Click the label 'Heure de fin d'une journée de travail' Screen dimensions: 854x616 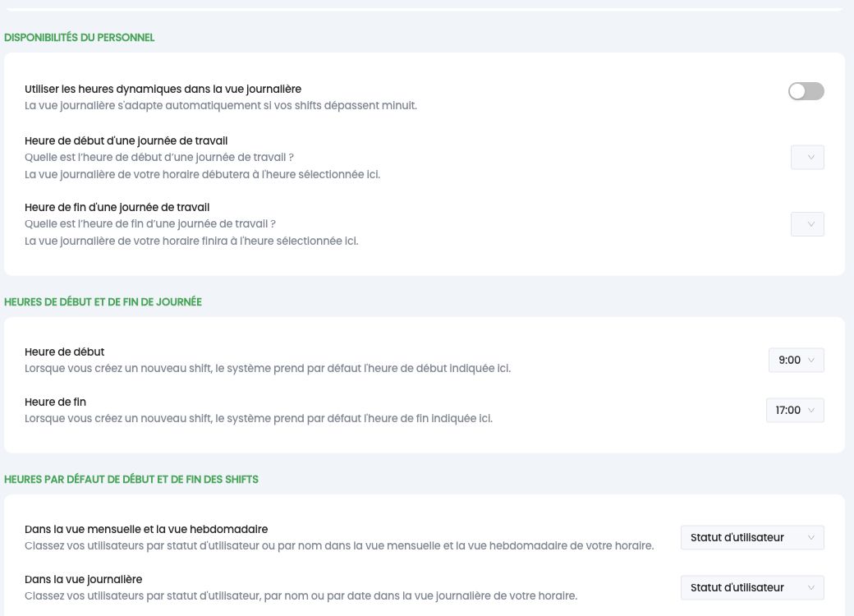[x=117, y=207]
